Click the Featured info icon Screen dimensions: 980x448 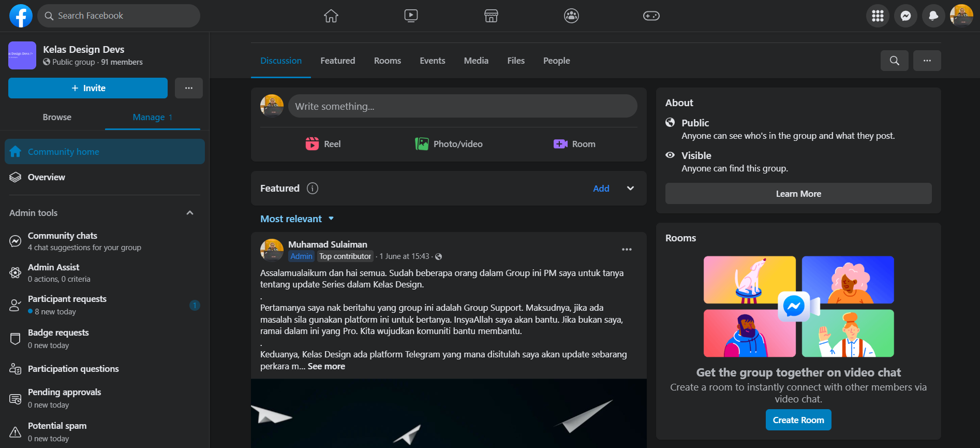[313, 188]
